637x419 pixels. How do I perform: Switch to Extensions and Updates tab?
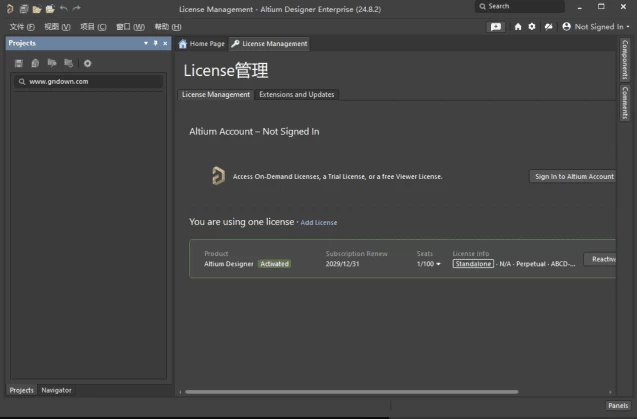coord(296,94)
